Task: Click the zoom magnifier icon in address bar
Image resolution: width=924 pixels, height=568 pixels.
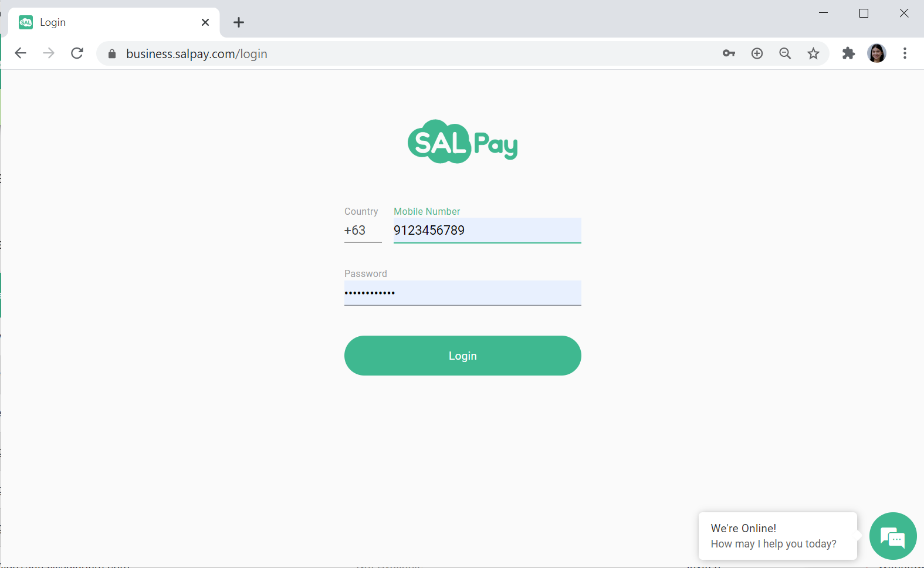Action: tap(785, 53)
